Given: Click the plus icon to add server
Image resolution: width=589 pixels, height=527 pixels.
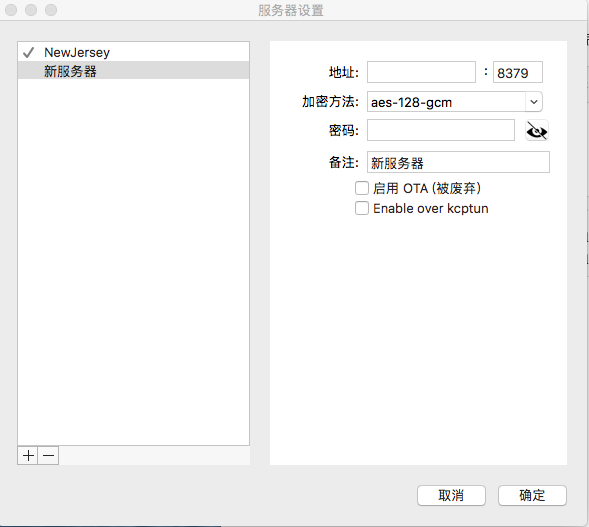Looking at the screenshot, I should pyautogui.click(x=28, y=456).
